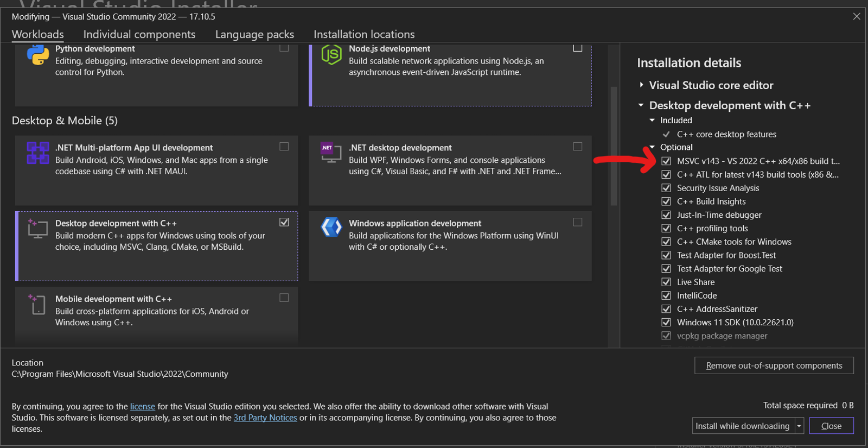Switch to the Workloads tab
Viewport: 868px width, 448px height.
[38, 34]
